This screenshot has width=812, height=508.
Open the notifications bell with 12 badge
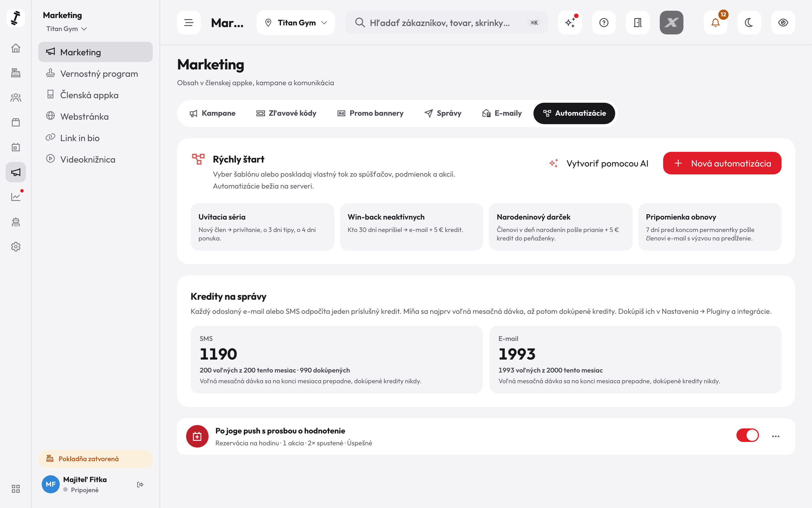tap(716, 23)
